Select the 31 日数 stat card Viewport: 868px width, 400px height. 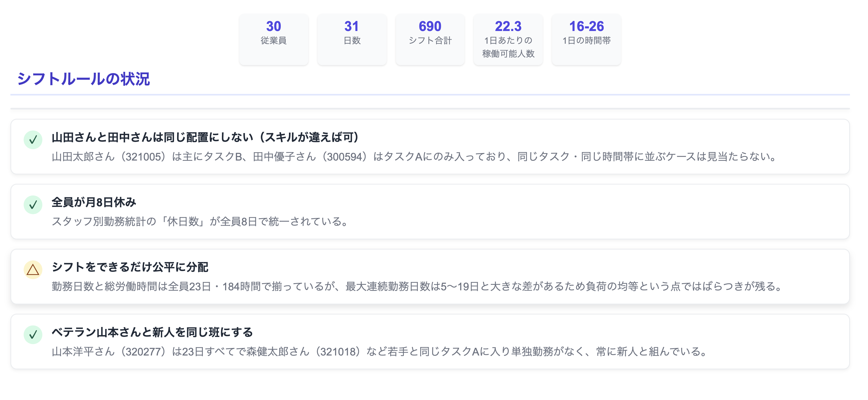352,39
